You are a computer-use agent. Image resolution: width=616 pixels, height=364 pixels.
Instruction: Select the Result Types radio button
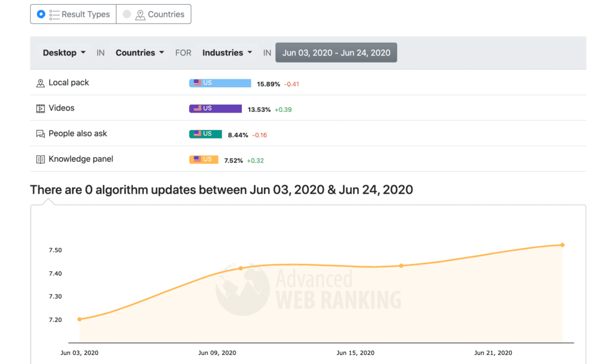coord(41,14)
